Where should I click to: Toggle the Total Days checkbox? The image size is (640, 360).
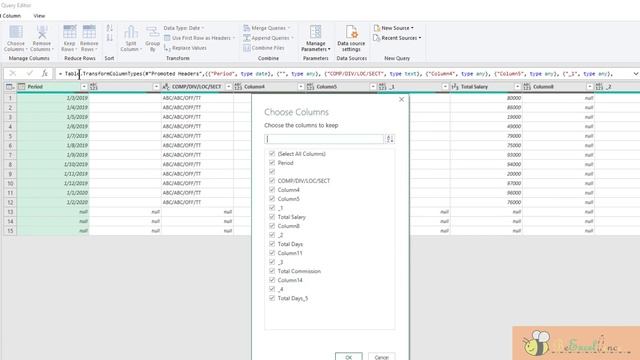click(x=272, y=244)
